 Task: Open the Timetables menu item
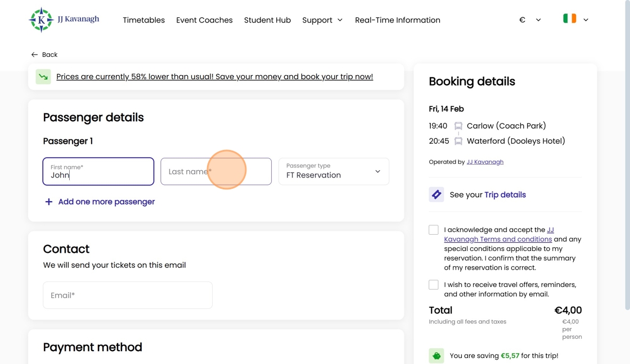pyautogui.click(x=143, y=20)
